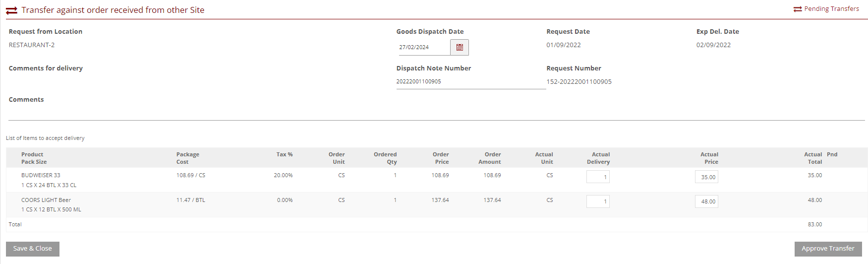
Task: Edit Actual Price for Budweiser 33
Action: (x=706, y=177)
